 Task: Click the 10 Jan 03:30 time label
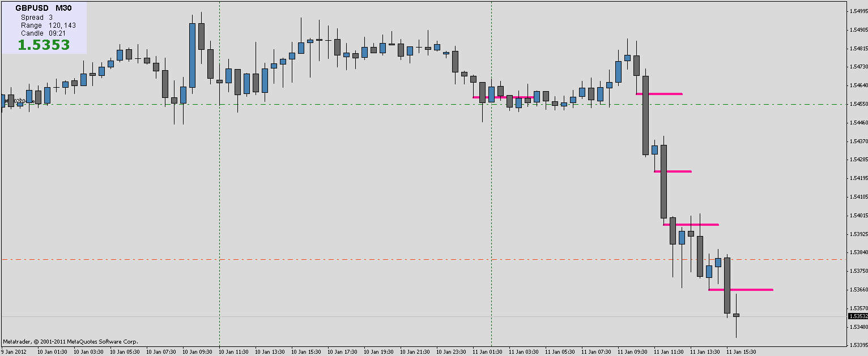tap(88, 352)
